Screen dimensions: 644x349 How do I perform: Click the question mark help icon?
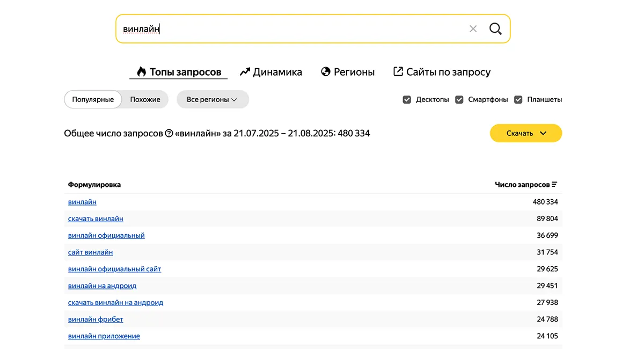point(169,133)
